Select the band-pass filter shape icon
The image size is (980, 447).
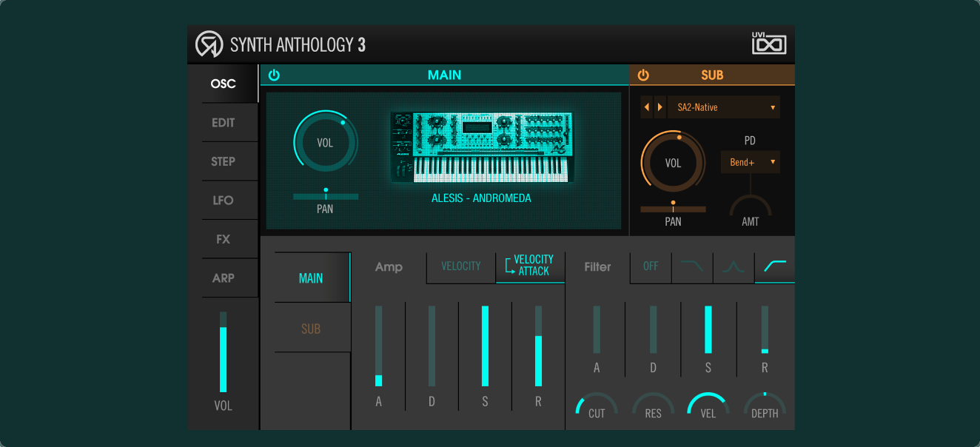click(734, 266)
